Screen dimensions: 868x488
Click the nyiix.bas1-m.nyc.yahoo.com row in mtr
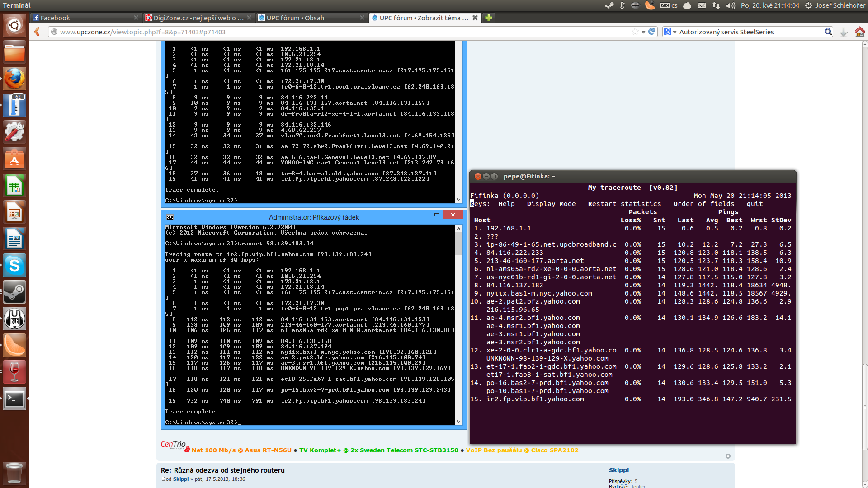pos(631,293)
